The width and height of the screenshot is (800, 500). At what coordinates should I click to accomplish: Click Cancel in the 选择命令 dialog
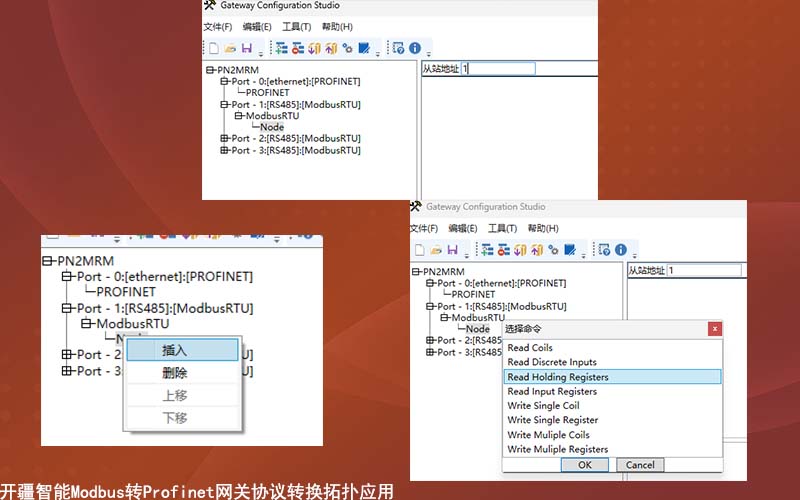[640, 465]
